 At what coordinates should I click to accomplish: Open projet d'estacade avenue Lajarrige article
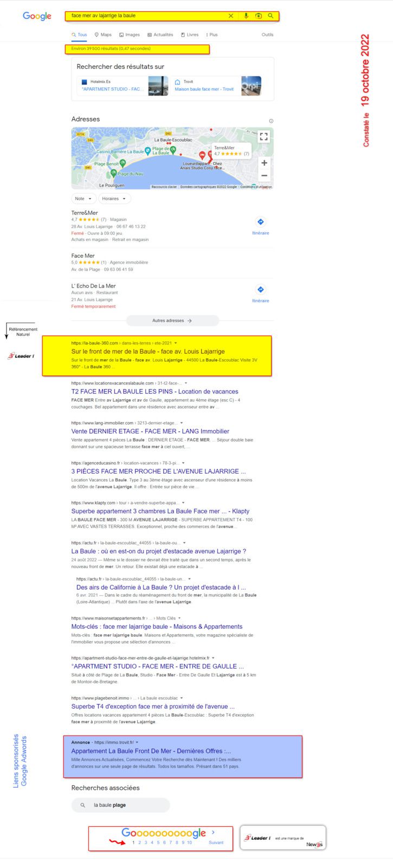click(x=159, y=551)
